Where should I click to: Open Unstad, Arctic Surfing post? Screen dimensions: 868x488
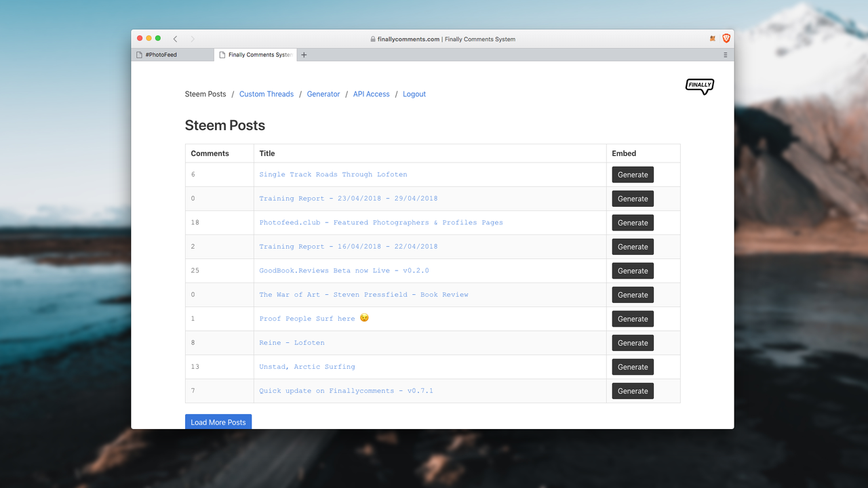coord(307,367)
